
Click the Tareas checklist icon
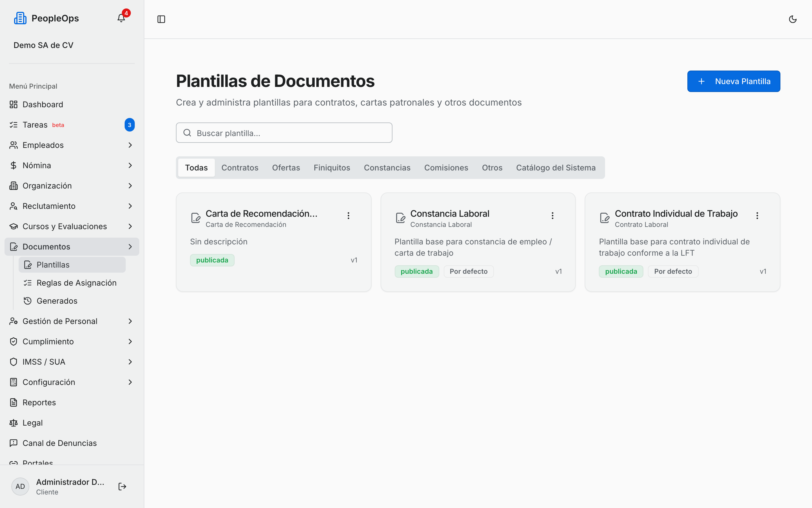point(14,125)
